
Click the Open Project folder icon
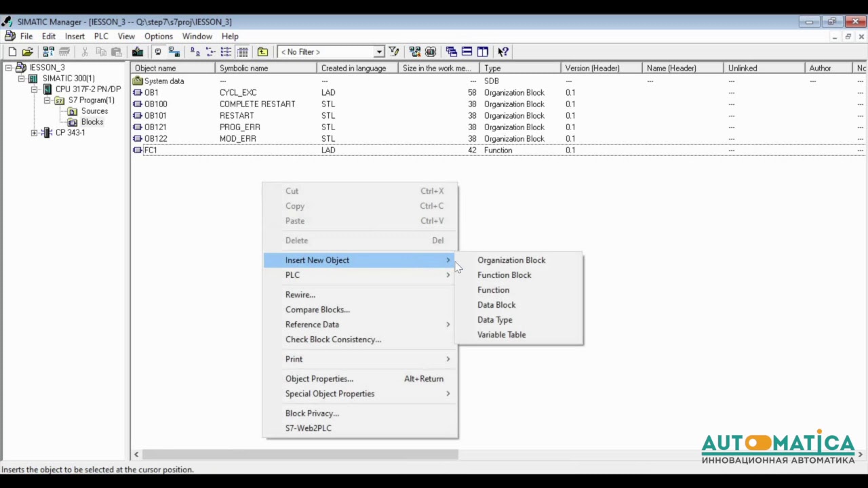(x=27, y=52)
